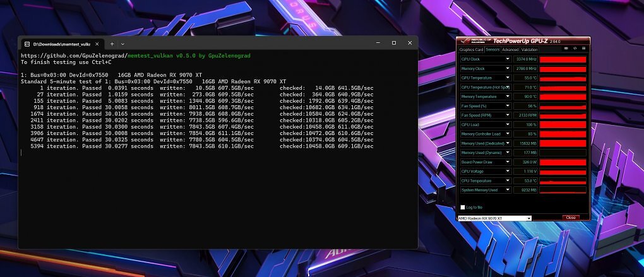
Task: Select the Sensors tab
Action: 492,50
